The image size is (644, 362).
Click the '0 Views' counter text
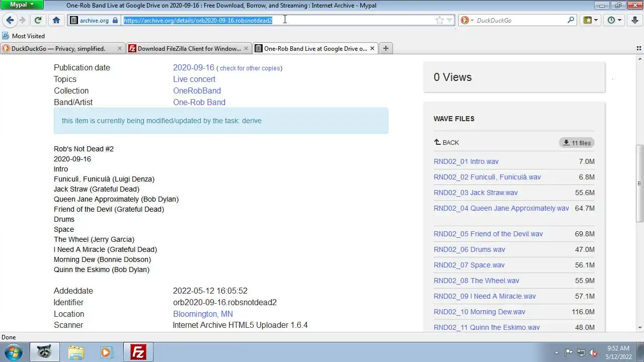(x=452, y=77)
